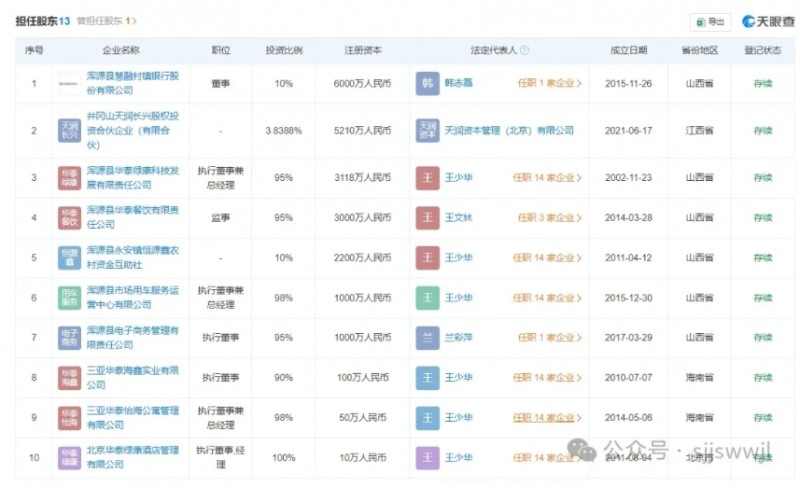The image size is (800, 487).
Task: Open the 韩志磊 legal representative link
Action: click(458, 83)
